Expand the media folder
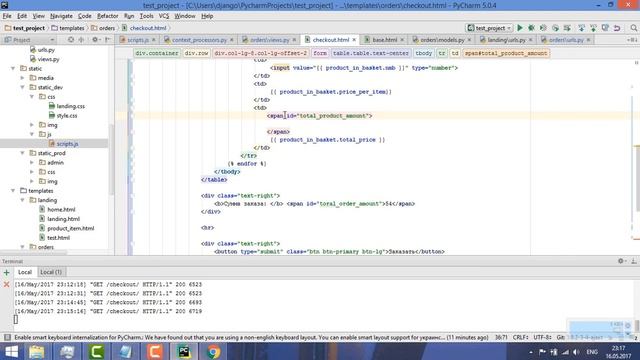The width and height of the screenshot is (640, 360). (x=22, y=78)
